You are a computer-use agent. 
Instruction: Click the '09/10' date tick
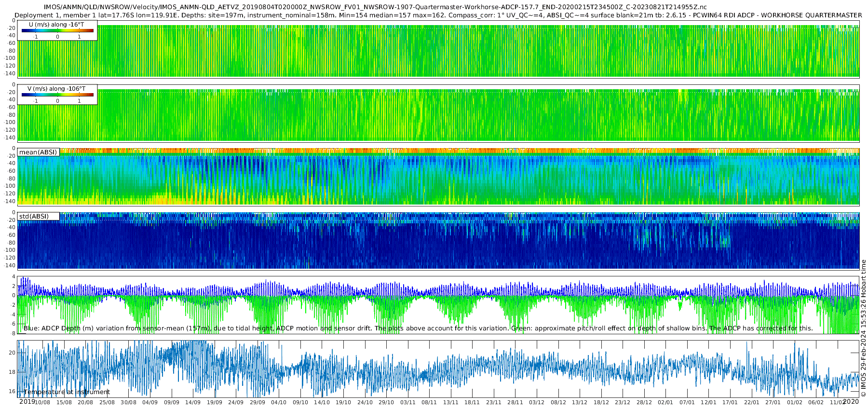(x=300, y=402)
